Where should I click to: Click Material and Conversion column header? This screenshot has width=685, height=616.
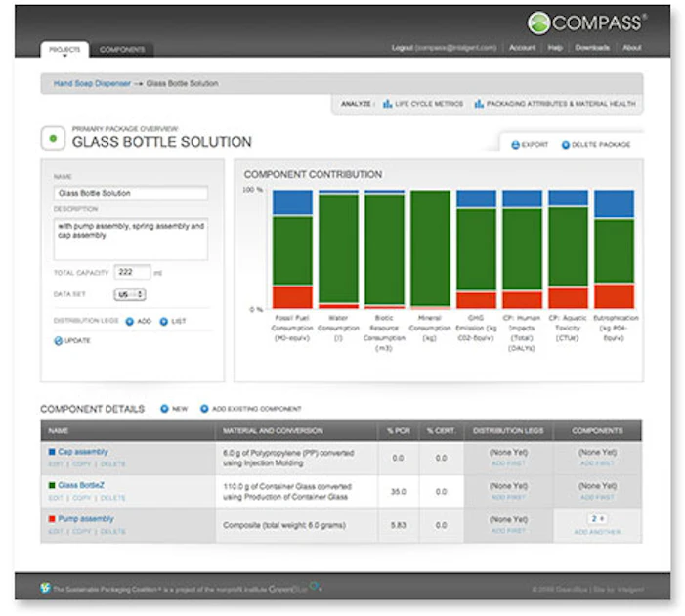coord(297,431)
